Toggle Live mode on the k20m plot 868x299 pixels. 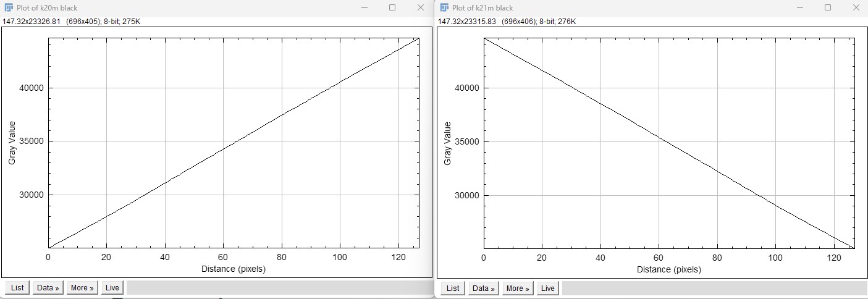coord(112,288)
